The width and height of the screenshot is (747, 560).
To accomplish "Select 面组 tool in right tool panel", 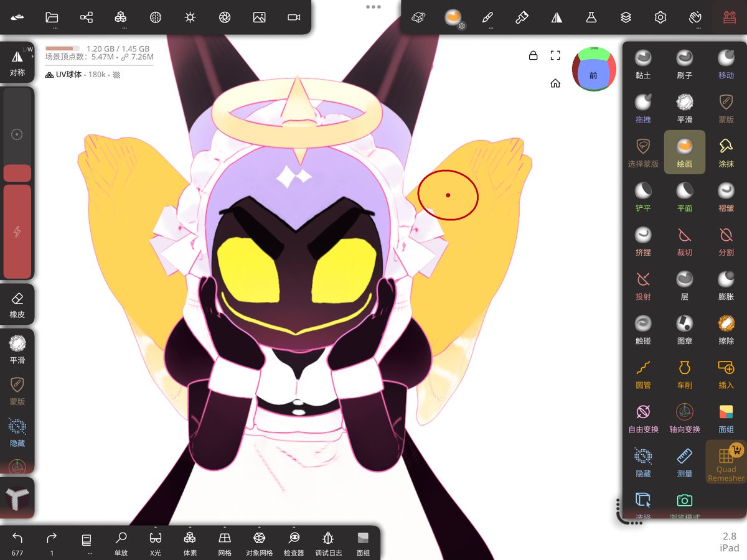I will pyautogui.click(x=726, y=418).
